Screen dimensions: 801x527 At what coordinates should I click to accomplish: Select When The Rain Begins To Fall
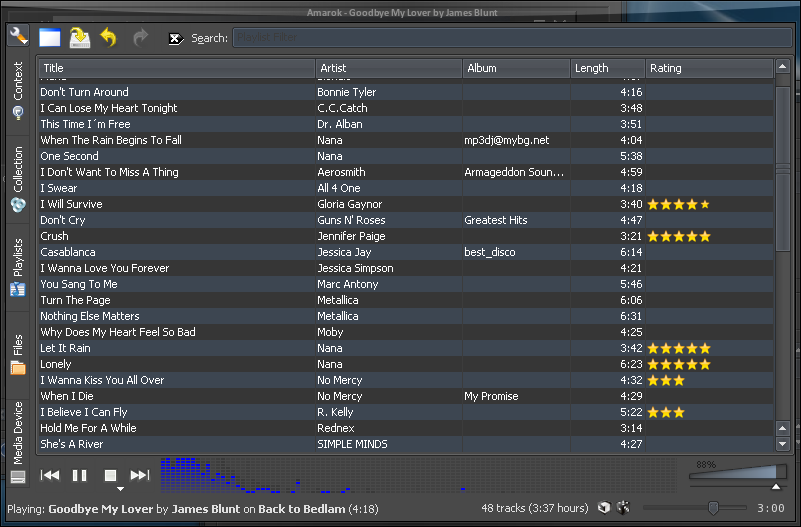[x=406, y=140]
